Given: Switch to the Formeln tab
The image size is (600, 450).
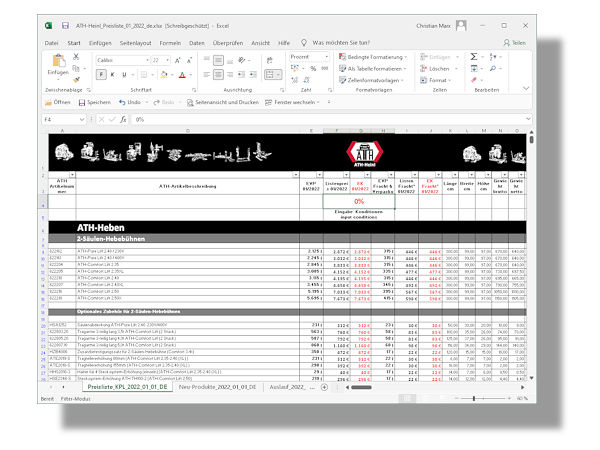Looking at the screenshot, I should pos(170,43).
